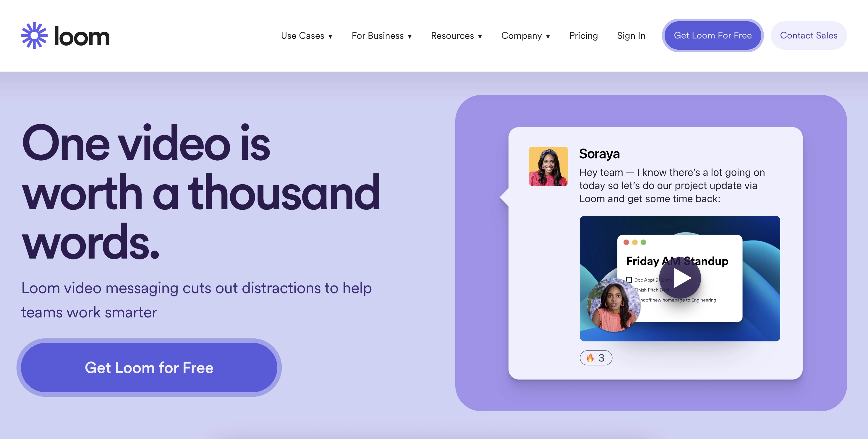Image resolution: width=868 pixels, height=439 pixels.
Task: Expand the Company dropdown menu
Action: 525,35
